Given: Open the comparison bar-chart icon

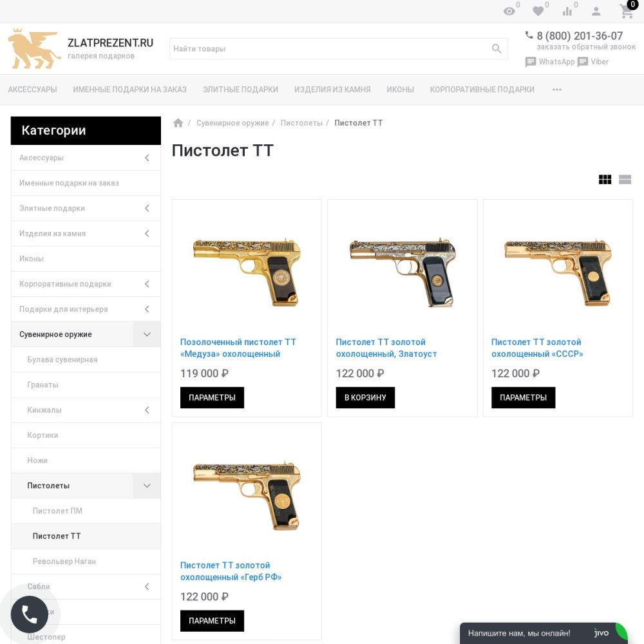Looking at the screenshot, I should (567, 12).
